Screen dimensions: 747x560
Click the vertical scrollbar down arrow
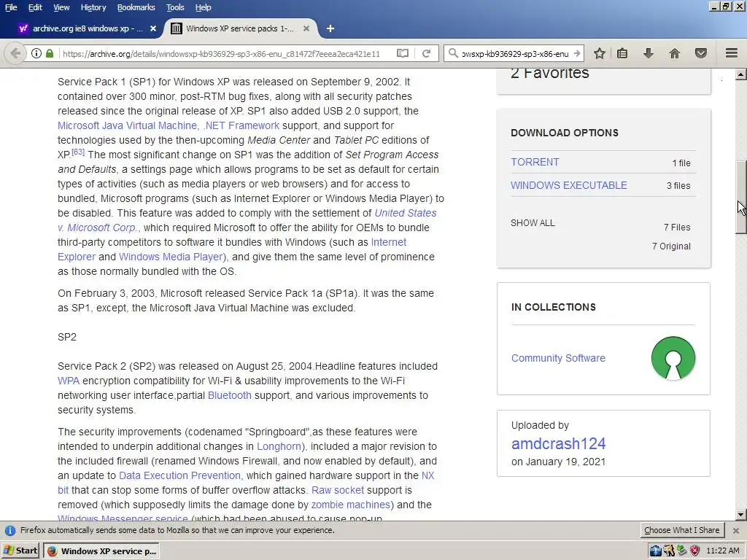(740, 514)
